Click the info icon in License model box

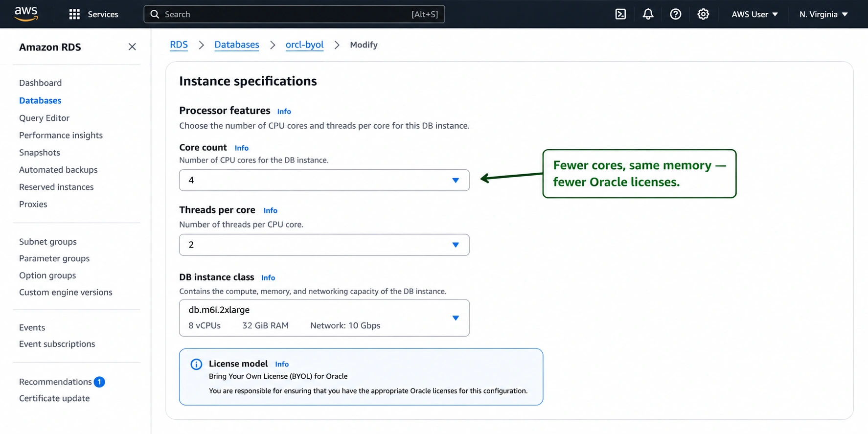pyautogui.click(x=196, y=364)
